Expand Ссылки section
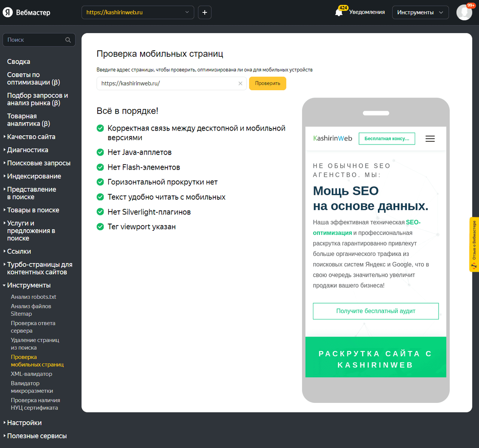 [19, 251]
